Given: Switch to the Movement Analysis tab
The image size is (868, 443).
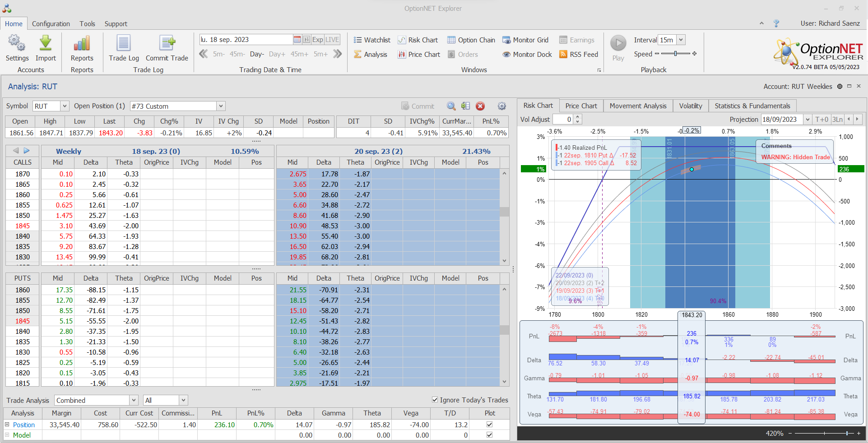Looking at the screenshot, I should tap(638, 106).
